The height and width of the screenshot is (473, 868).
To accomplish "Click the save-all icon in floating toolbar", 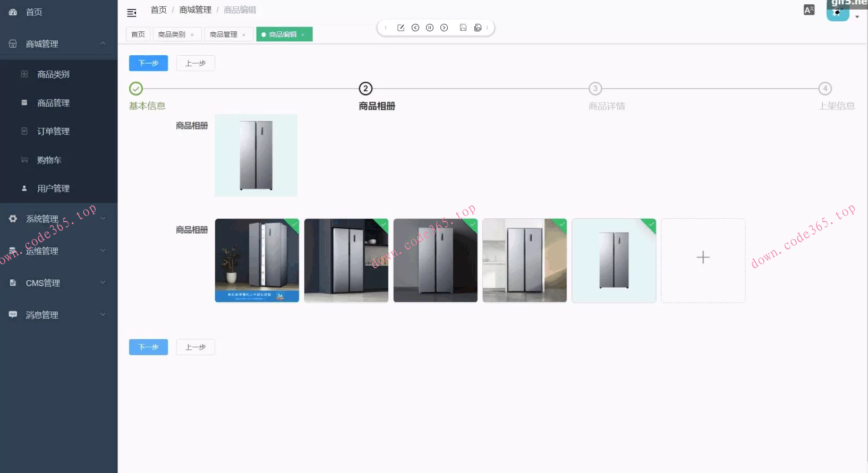I will click(478, 28).
